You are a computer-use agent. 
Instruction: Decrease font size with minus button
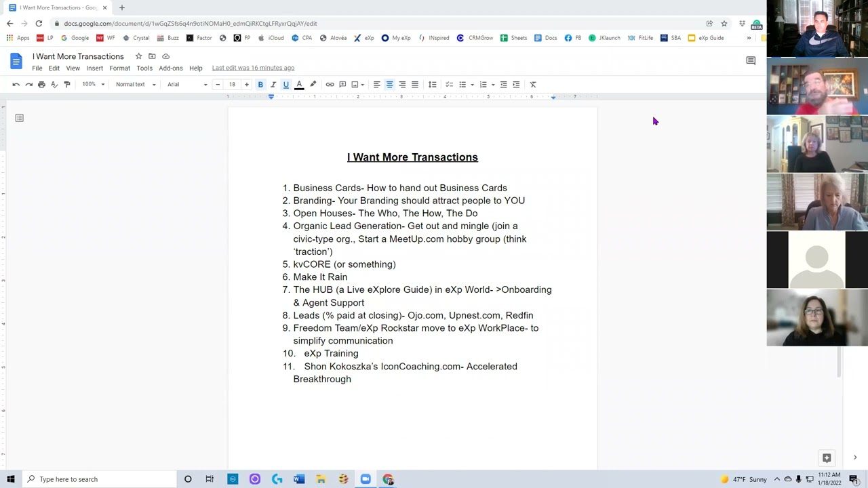218,85
